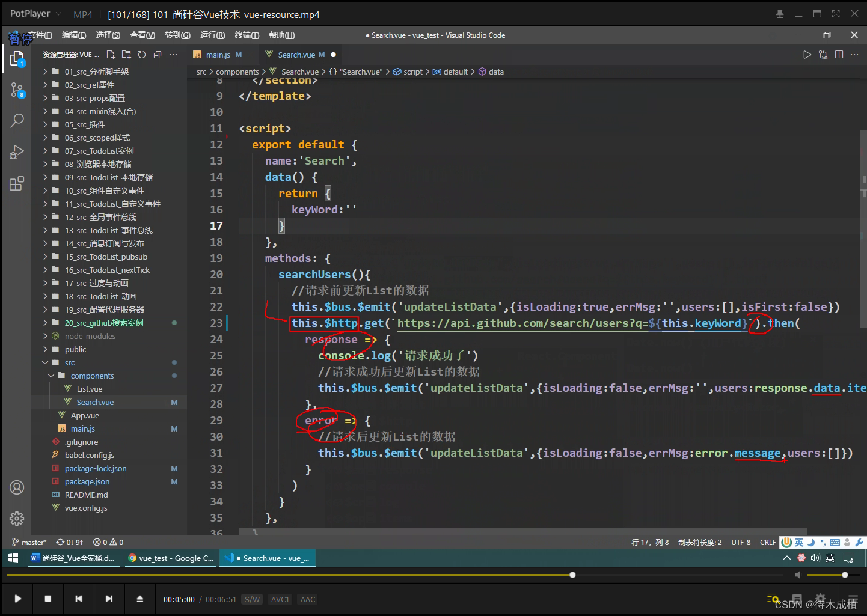Jump to previous file in PotPlayer
867x616 pixels.
79,599
